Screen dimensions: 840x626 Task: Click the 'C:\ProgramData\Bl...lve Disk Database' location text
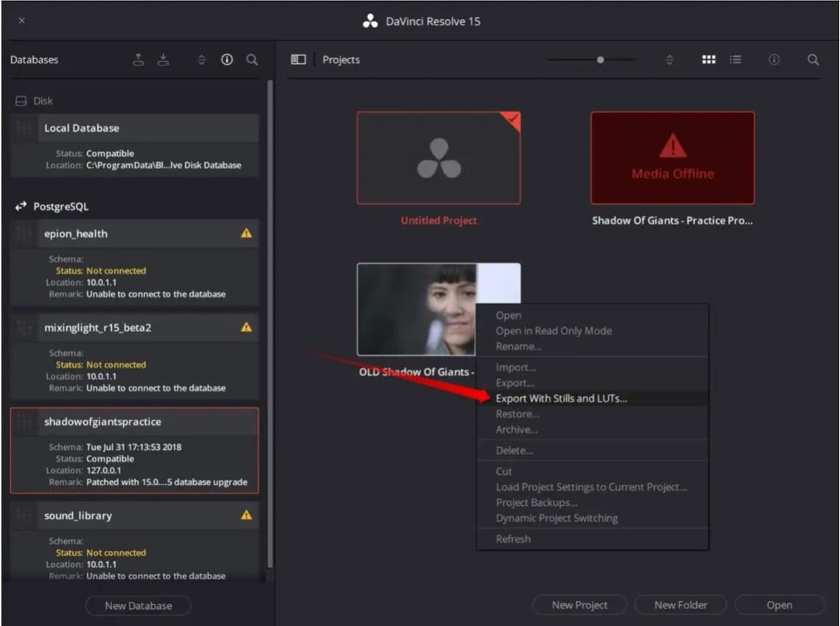tap(164, 165)
